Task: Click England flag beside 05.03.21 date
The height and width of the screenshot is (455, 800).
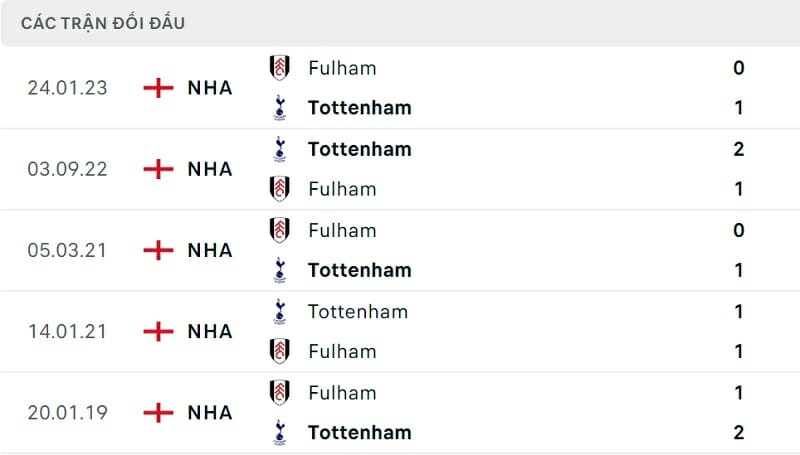Action: [158, 250]
